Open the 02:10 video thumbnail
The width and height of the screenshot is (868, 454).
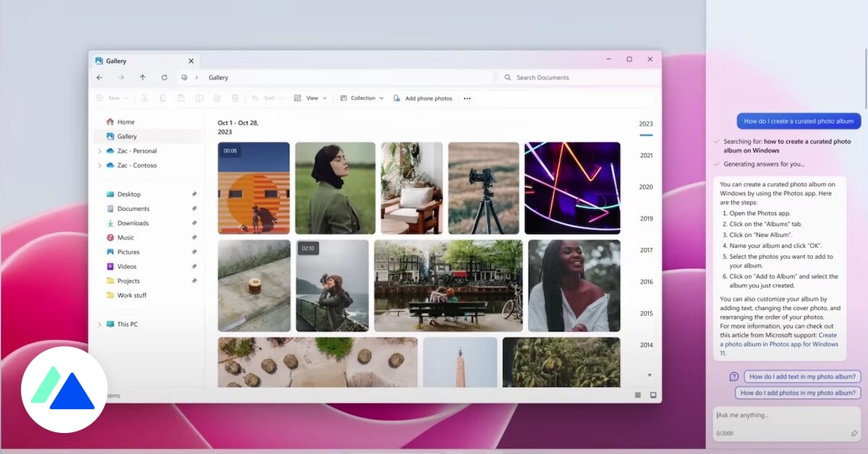332,286
